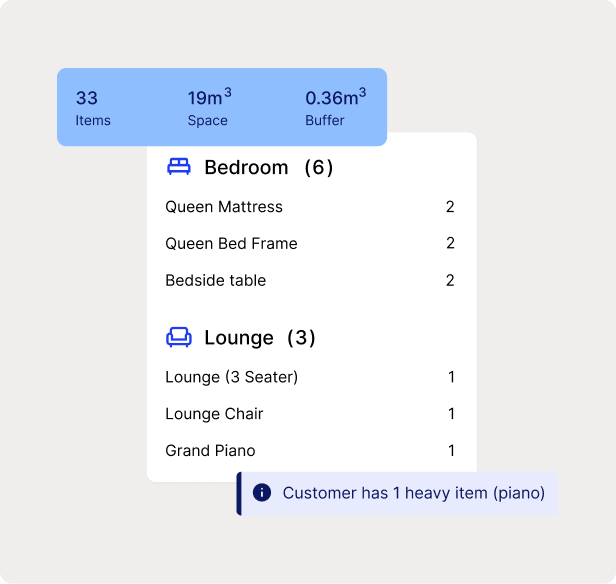Click the 19m³ Space summary stat
The width and height of the screenshot is (616, 584).
209,108
